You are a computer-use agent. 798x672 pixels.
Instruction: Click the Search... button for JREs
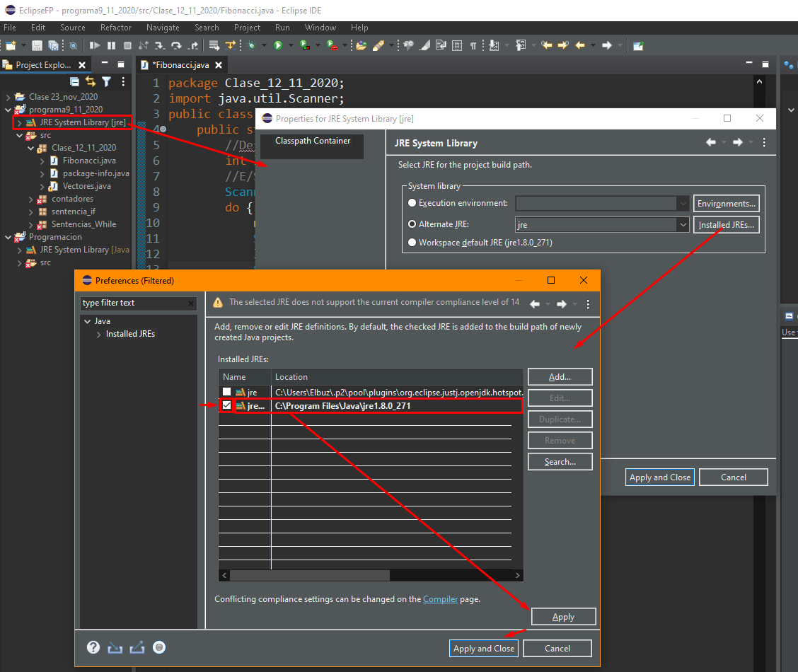(560, 462)
